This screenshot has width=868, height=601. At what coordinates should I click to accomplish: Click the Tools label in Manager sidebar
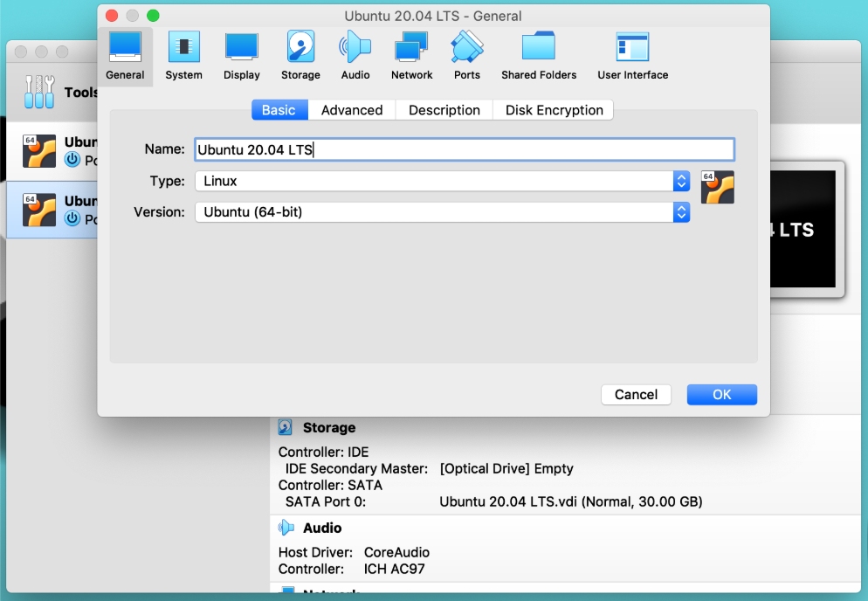pyautogui.click(x=81, y=92)
